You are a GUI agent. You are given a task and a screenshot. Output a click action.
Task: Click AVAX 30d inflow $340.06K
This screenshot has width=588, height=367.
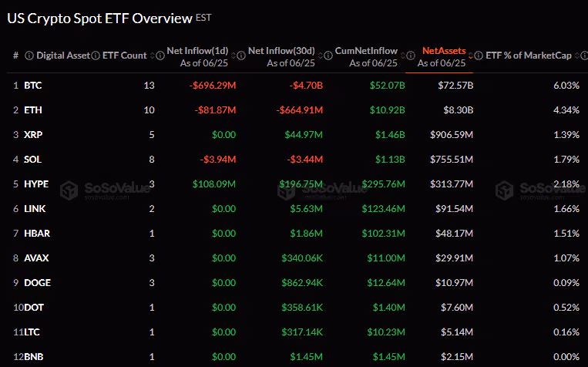click(302, 258)
